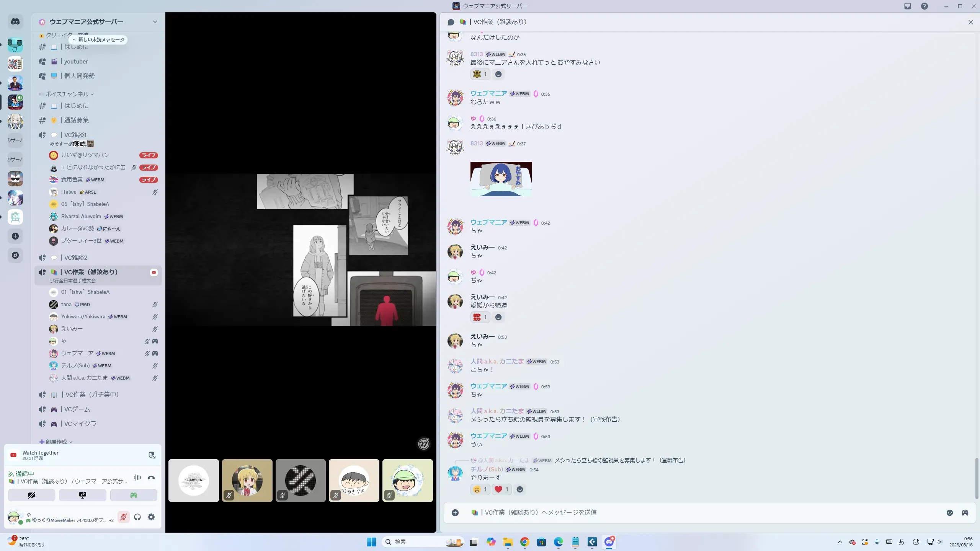Image resolution: width=980 pixels, height=551 pixels.
Task: Open user settings gear icon
Action: [x=151, y=517]
